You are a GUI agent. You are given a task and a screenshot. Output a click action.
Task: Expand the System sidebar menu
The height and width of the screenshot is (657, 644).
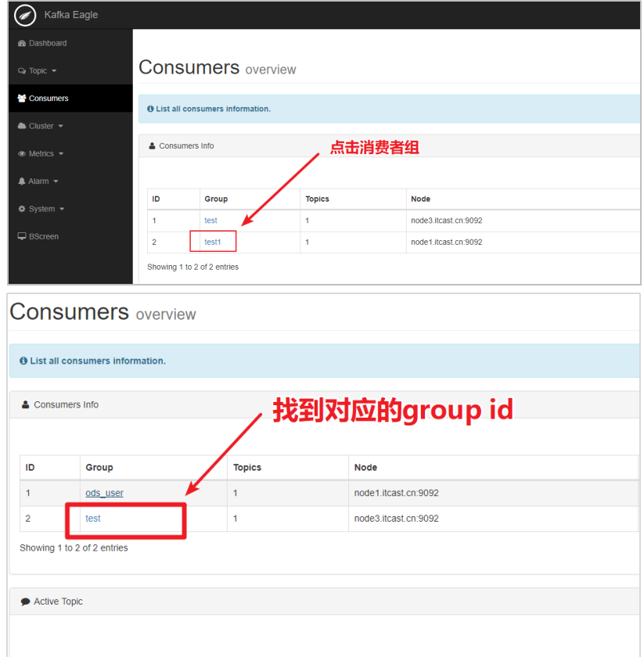coord(41,209)
